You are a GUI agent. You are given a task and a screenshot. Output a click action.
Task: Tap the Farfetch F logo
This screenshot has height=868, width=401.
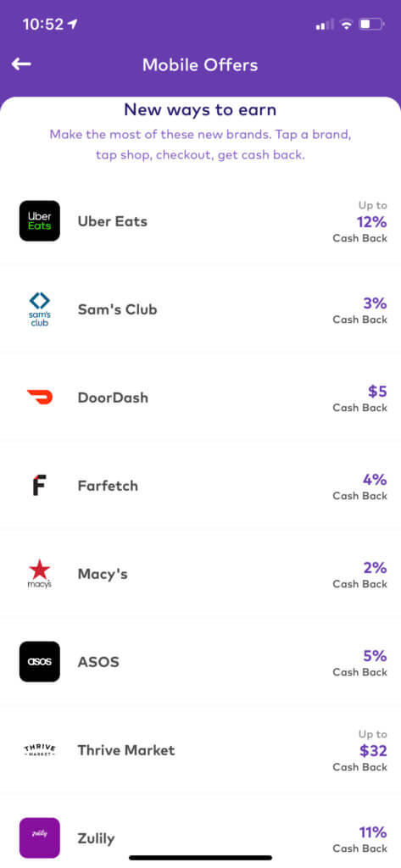coord(39,485)
